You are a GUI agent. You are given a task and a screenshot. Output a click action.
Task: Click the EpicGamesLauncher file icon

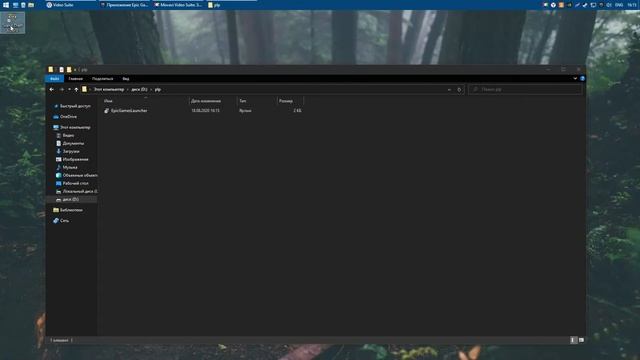click(x=107, y=111)
